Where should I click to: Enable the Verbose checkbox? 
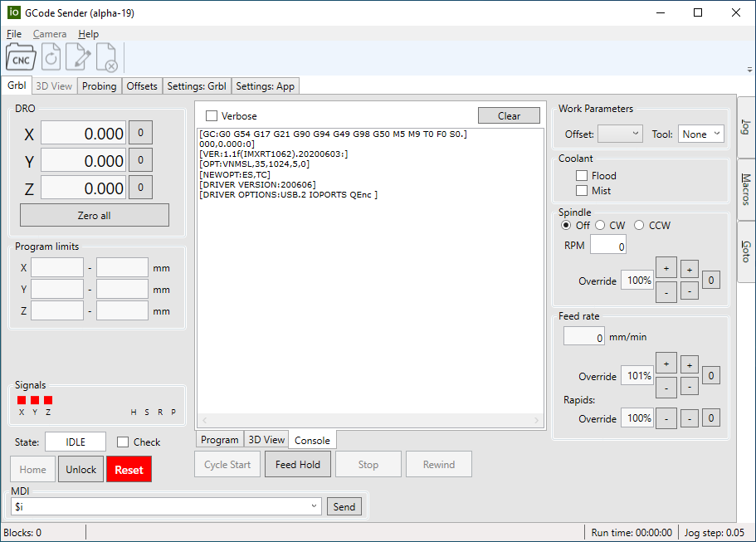click(212, 116)
